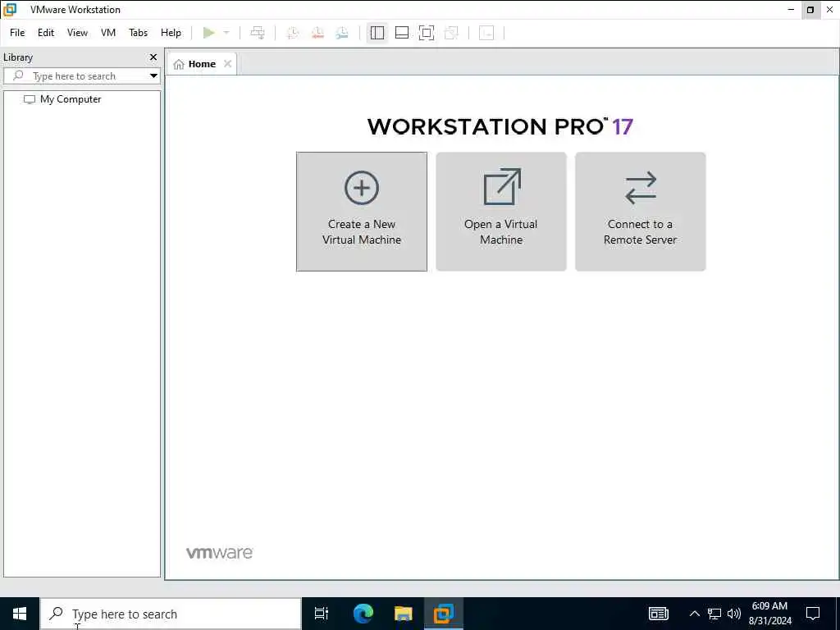Minimize the VMware Workstation window

click(792, 10)
